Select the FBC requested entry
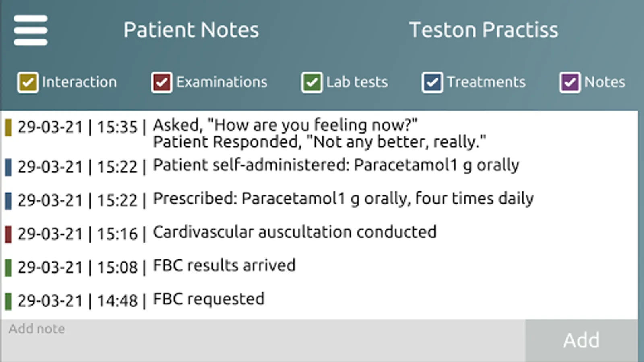This screenshot has width=644, height=362. (x=208, y=299)
